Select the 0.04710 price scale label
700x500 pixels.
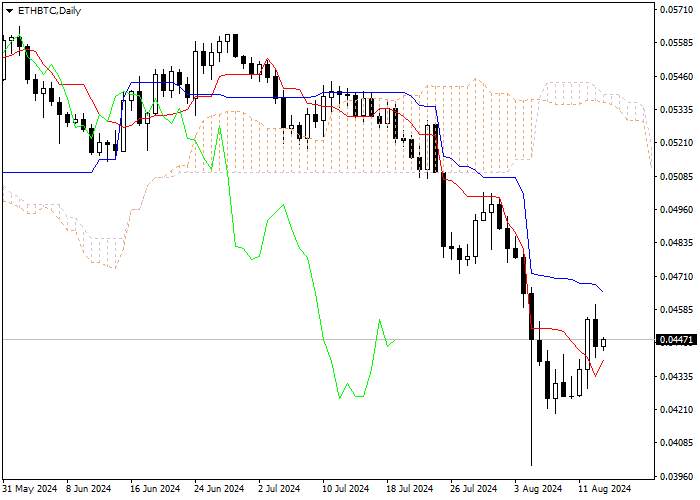click(x=677, y=276)
